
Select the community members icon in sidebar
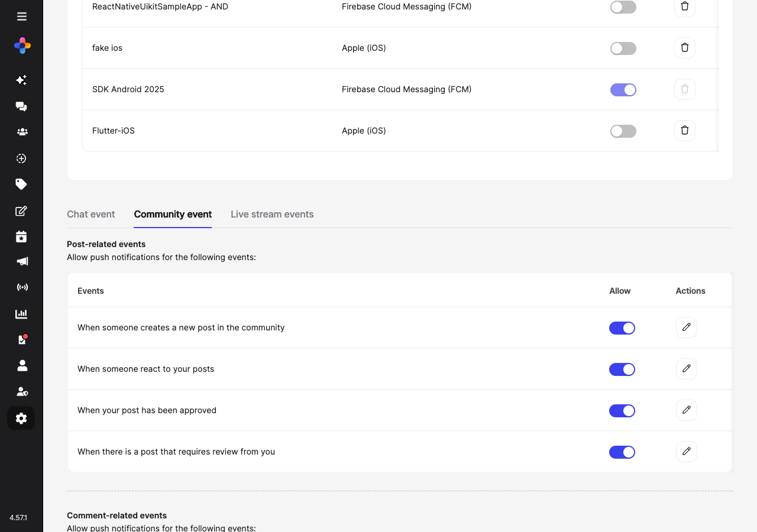[21, 131]
